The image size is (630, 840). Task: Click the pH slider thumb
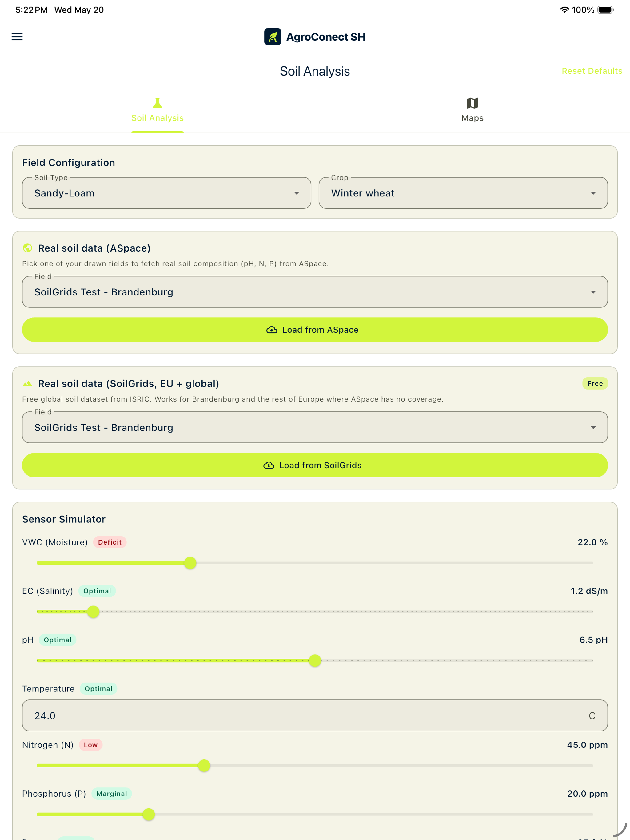(x=315, y=660)
